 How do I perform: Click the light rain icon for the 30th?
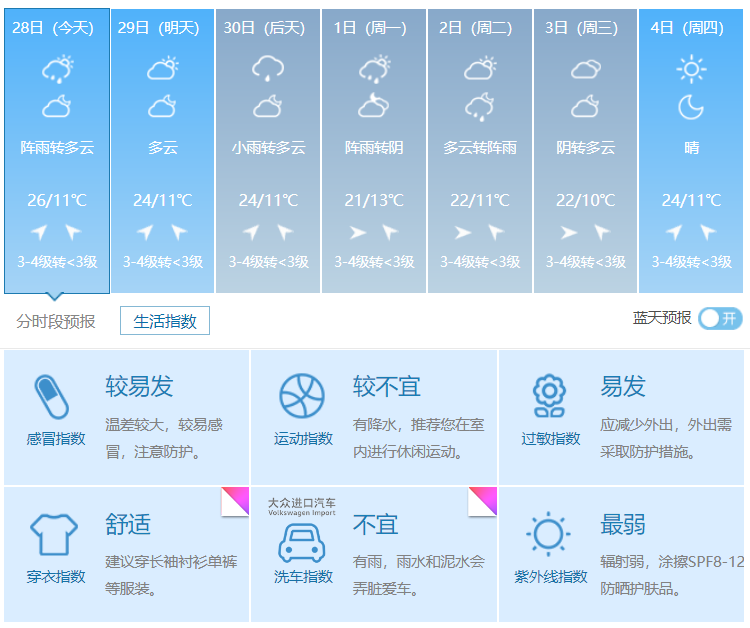[x=268, y=68]
